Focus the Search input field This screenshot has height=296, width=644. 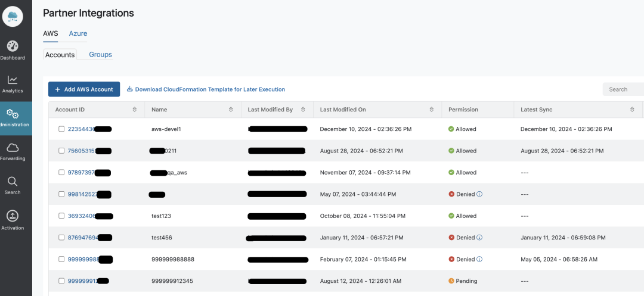623,89
